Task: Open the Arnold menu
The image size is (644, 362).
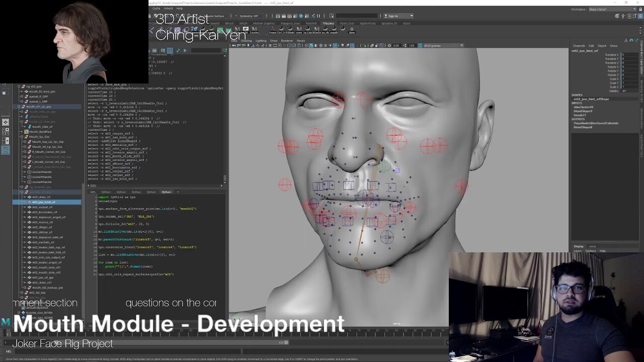Action: 168,9
